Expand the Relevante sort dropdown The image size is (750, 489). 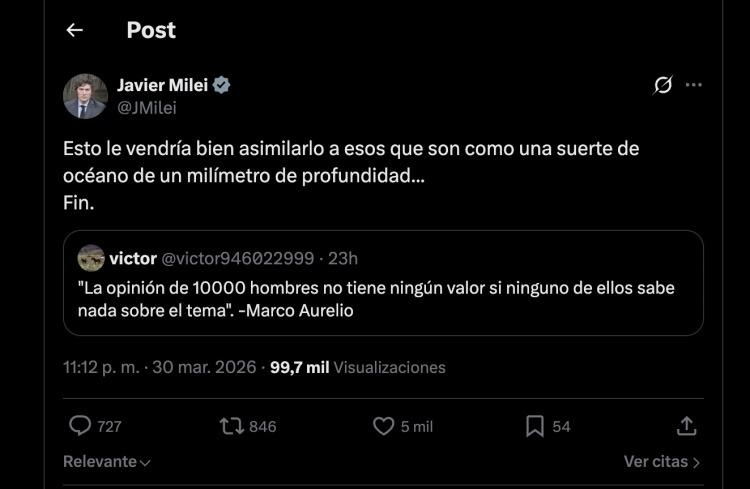point(106,462)
